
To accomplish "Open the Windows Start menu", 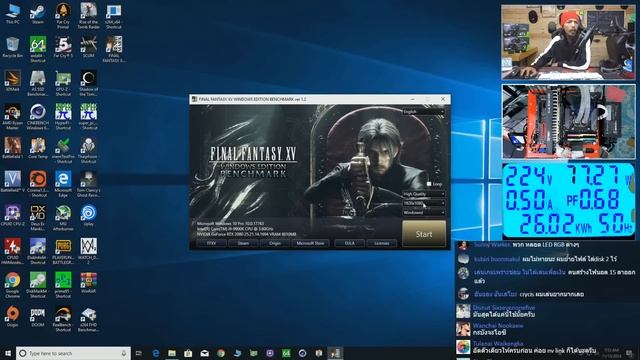I will pyautogui.click(x=8, y=353).
